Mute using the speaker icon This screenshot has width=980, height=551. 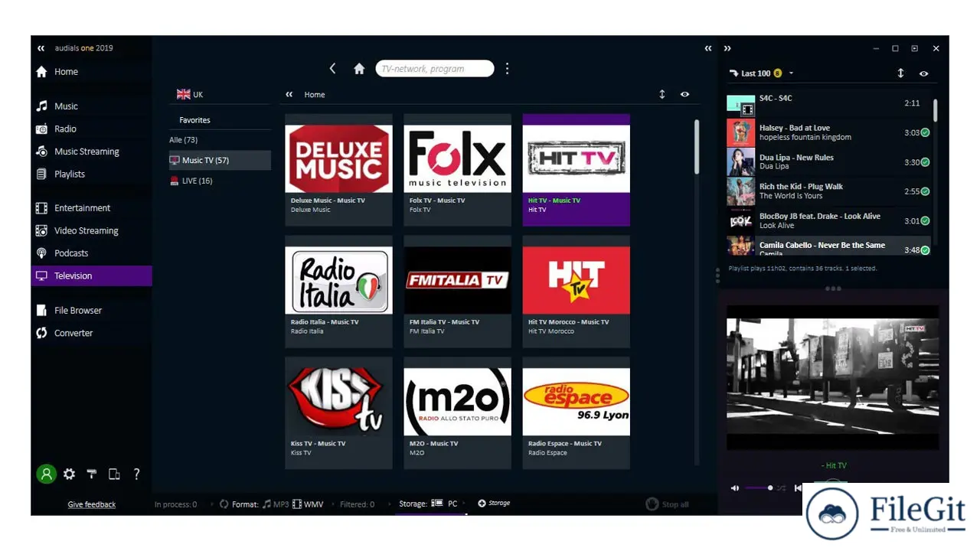pos(735,488)
